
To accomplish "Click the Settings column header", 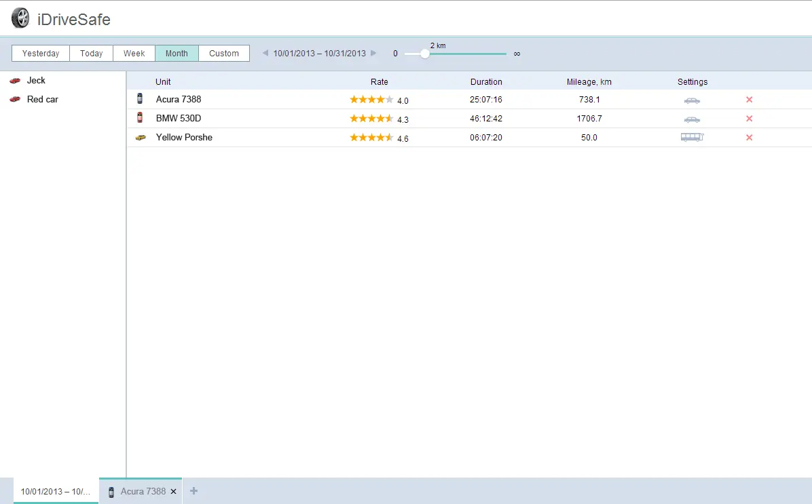I will (693, 82).
